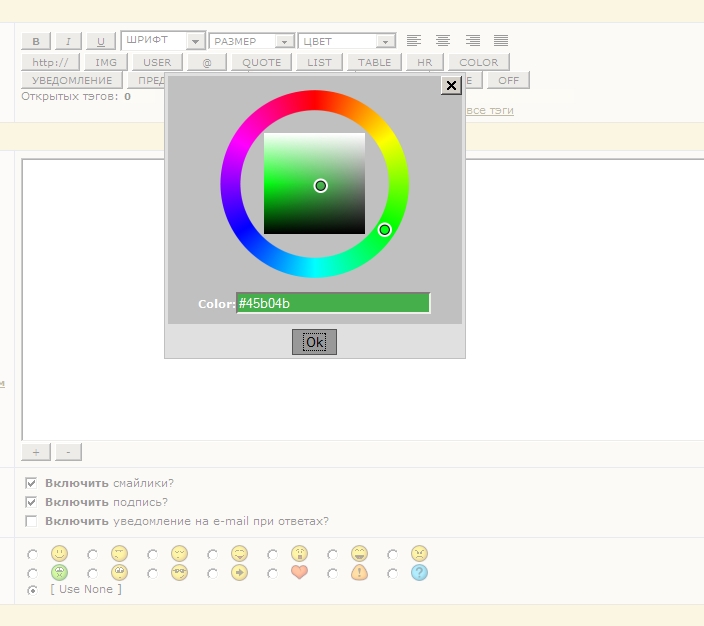
Task: Disable the smileys (смайлики) checkbox
Action: [31, 482]
